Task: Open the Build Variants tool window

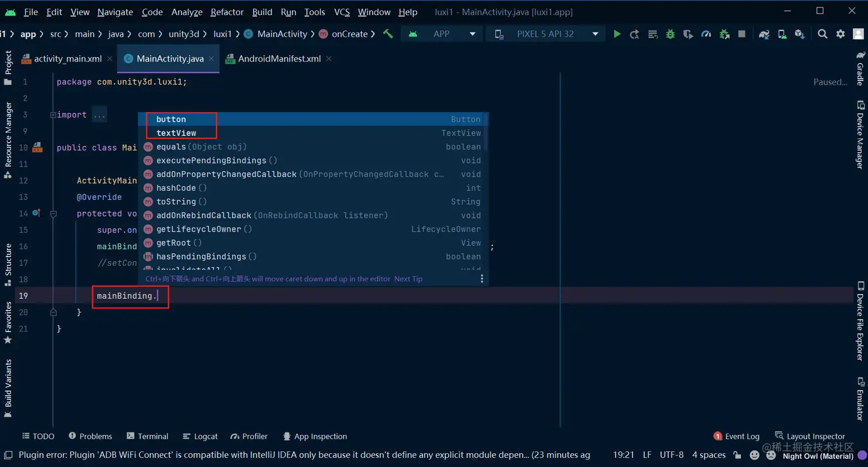Action: coord(8,388)
